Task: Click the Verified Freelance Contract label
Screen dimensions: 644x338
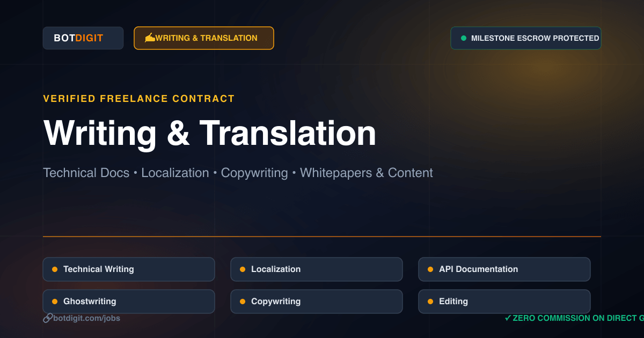Action: (139, 99)
